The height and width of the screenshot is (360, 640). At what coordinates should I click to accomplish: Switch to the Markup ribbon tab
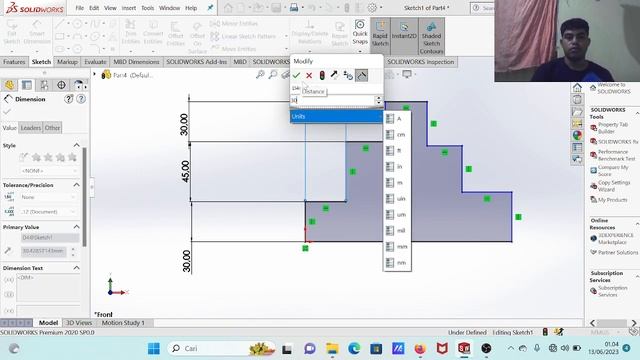[67, 62]
